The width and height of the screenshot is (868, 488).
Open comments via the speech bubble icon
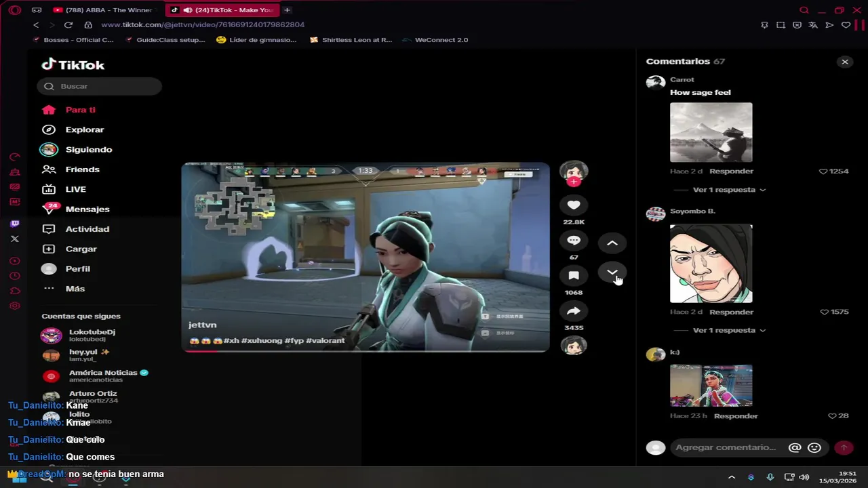(574, 240)
